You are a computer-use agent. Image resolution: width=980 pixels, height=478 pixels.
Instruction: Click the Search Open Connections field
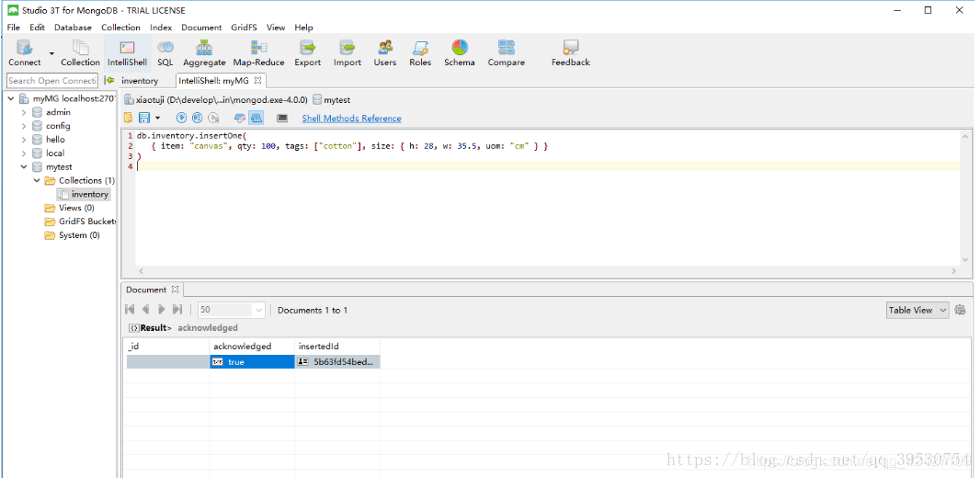pos(52,81)
